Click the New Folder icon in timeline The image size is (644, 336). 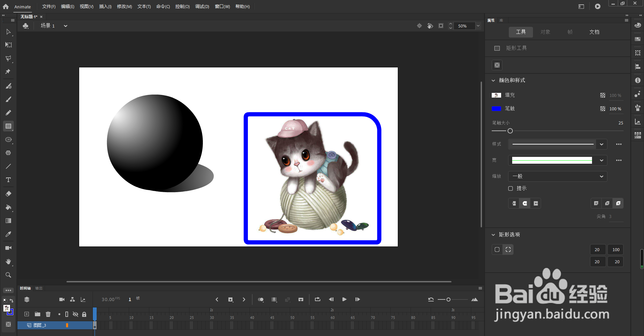(38, 314)
